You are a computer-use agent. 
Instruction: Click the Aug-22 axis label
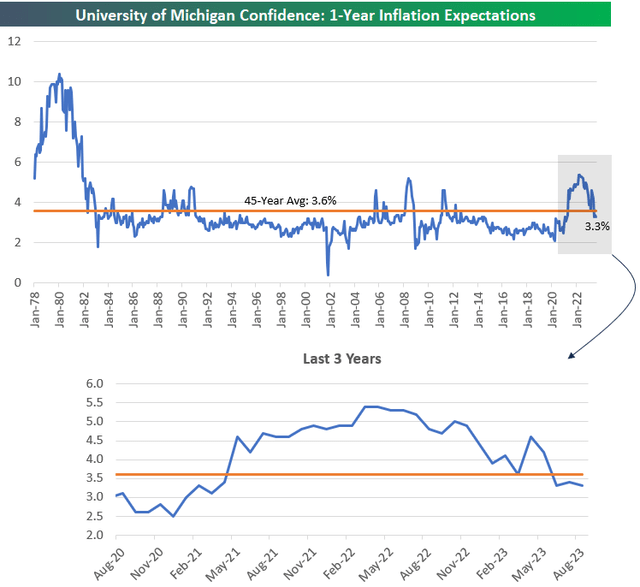[x=416, y=564]
